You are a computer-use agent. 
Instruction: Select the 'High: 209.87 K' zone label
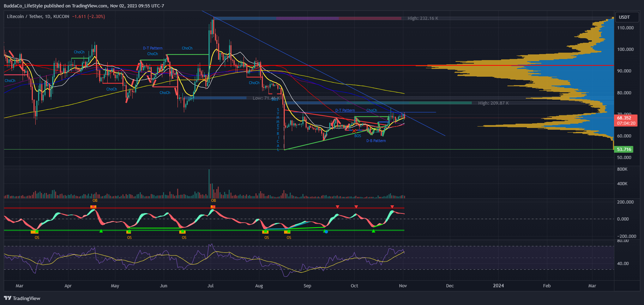493,103
